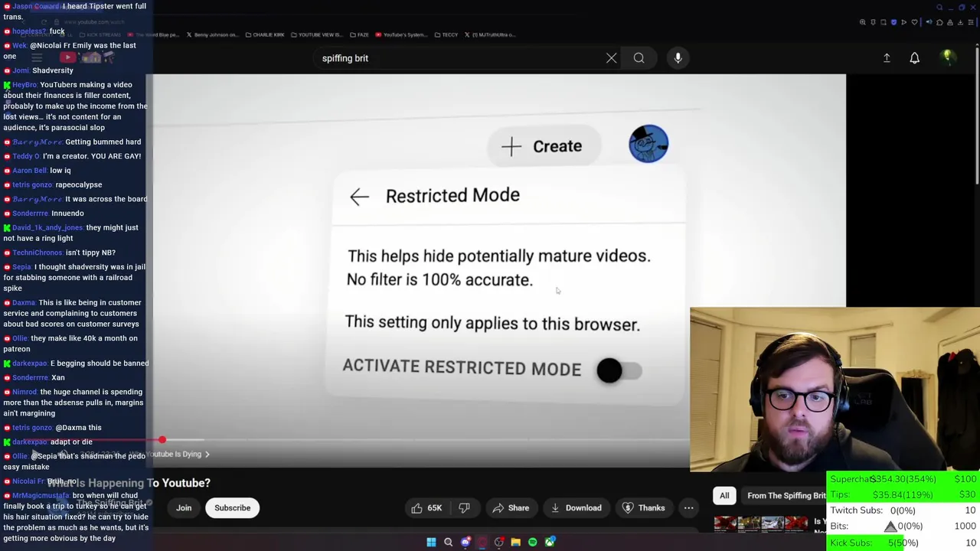Select From The Spiffing Brit chip
The height and width of the screenshot is (551, 980).
(x=786, y=495)
